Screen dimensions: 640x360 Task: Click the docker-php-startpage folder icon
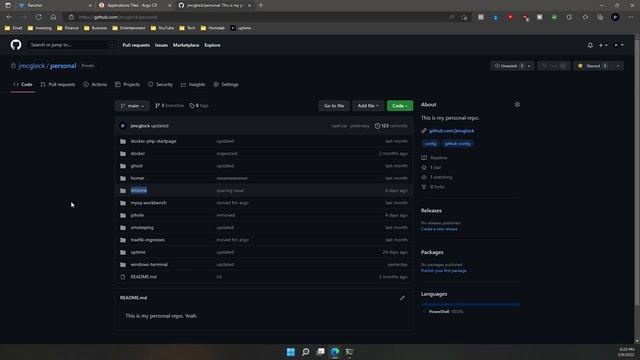tap(123, 141)
